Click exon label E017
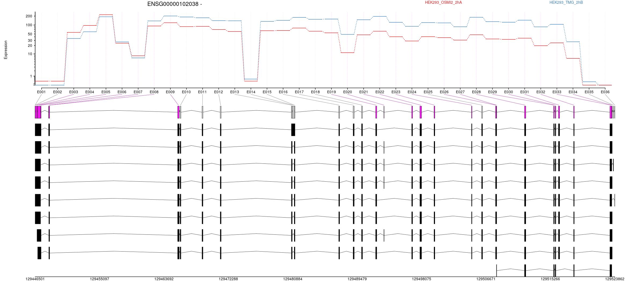The height and width of the screenshot is (284, 644). click(x=299, y=92)
